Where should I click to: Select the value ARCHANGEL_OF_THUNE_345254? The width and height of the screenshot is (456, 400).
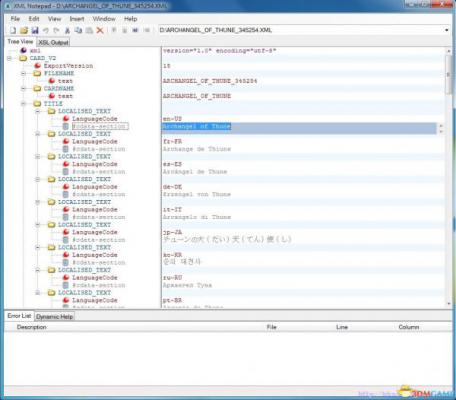click(x=210, y=81)
